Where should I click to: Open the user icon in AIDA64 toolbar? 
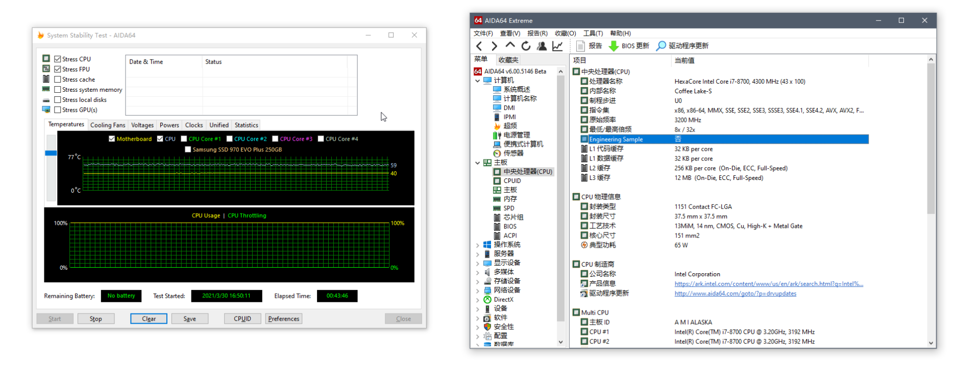click(542, 46)
